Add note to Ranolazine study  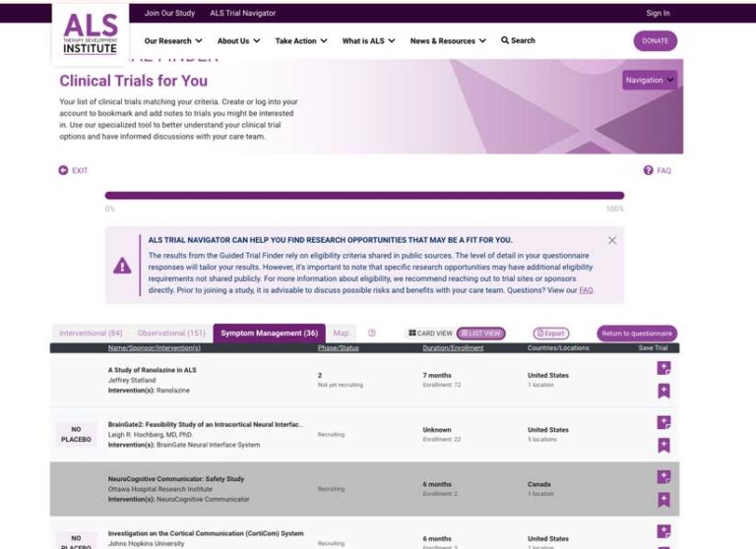pyautogui.click(x=663, y=368)
